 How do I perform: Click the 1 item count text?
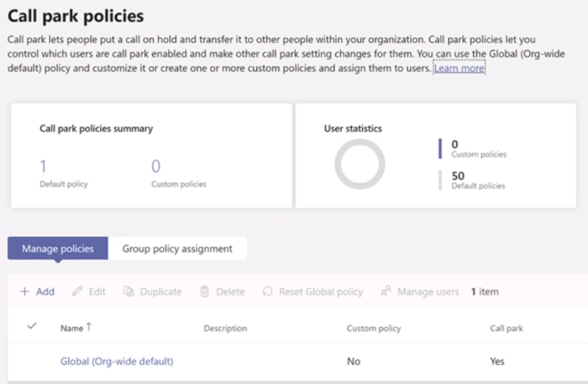(485, 291)
